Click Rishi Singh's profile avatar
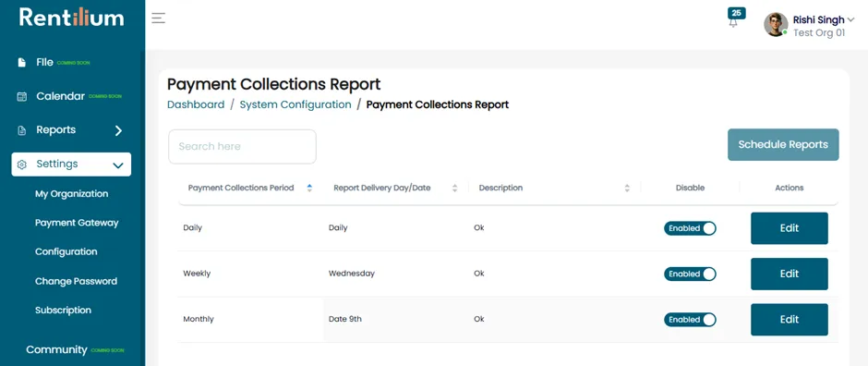Image resolution: width=868 pixels, height=366 pixels. (x=776, y=25)
